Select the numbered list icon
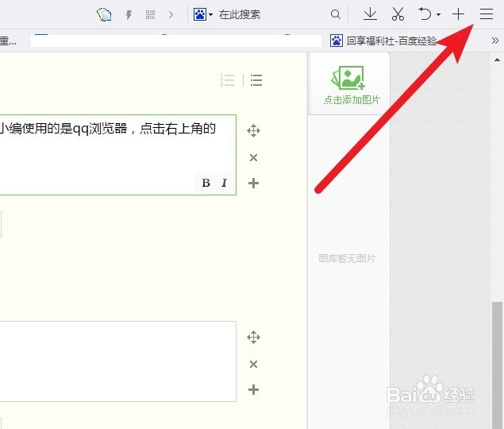504x429 pixels. [227, 79]
